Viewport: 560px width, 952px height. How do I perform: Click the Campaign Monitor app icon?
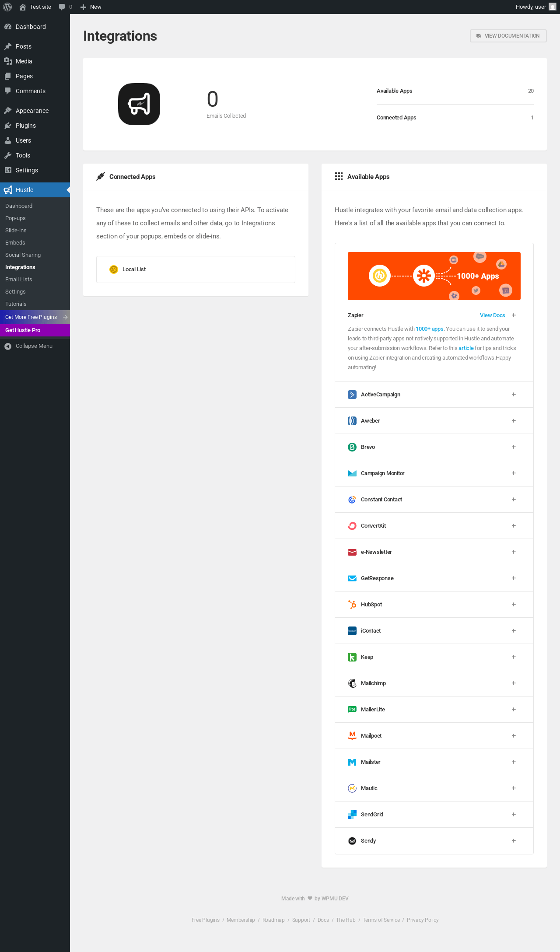coord(352,473)
